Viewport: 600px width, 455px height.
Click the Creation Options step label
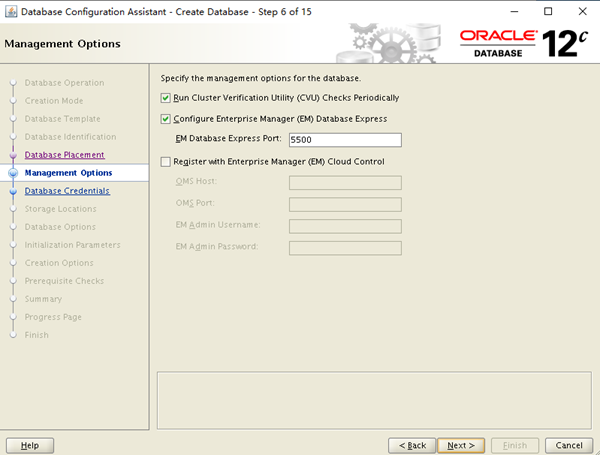point(59,263)
